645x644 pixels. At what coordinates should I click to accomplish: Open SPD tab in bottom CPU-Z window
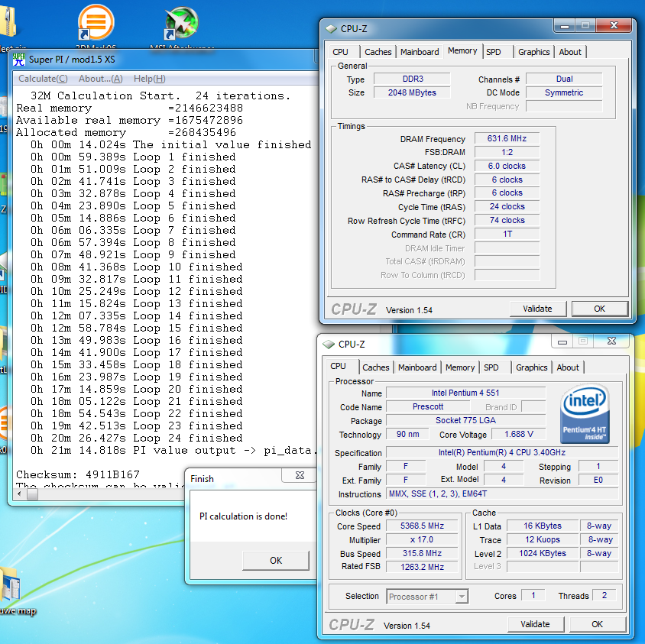[x=491, y=367]
